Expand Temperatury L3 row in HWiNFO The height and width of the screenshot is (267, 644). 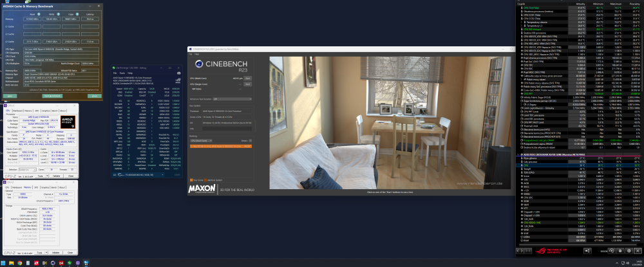(x=521, y=26)
